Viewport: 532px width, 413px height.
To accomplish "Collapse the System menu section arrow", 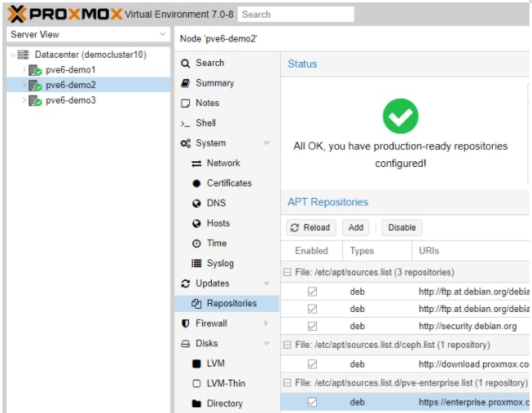I will pos(266,143).
